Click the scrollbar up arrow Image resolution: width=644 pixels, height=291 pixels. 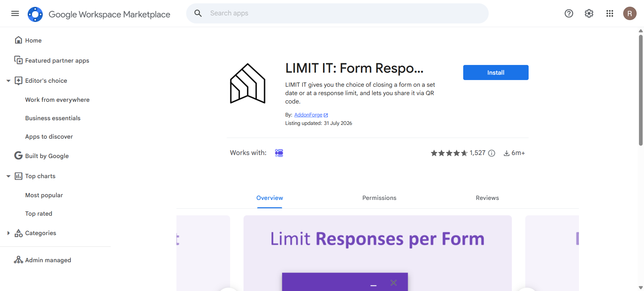tap(641, 31)
